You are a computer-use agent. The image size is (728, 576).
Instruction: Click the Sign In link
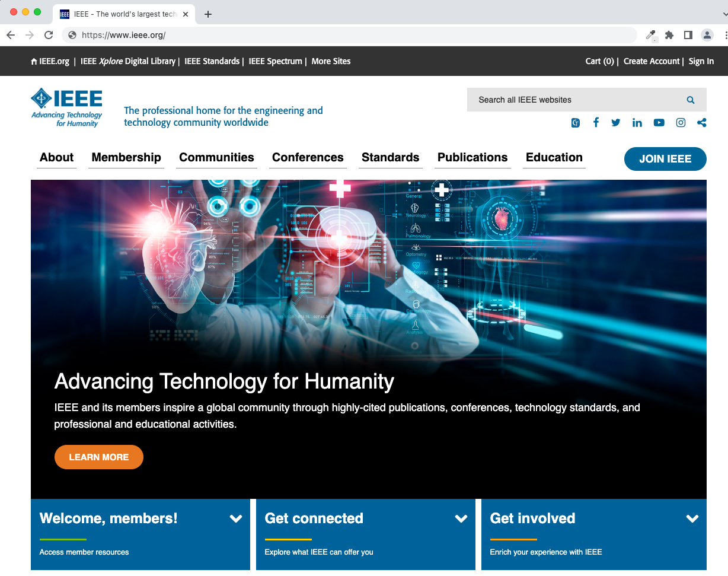[x=701, y=61]
